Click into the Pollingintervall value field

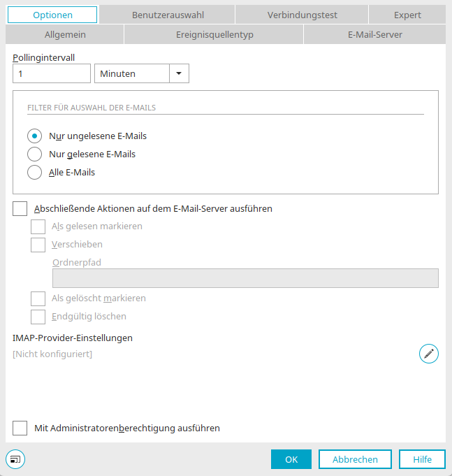click(x=52, y=73)
